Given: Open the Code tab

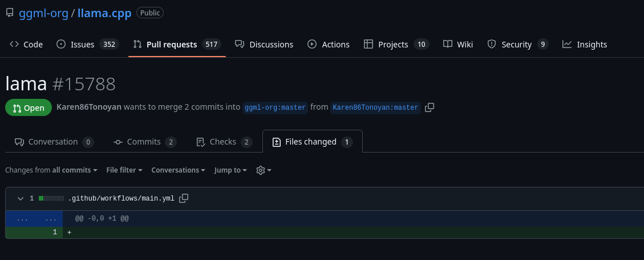Looking at the screenshot, I should tap(26, 45).
